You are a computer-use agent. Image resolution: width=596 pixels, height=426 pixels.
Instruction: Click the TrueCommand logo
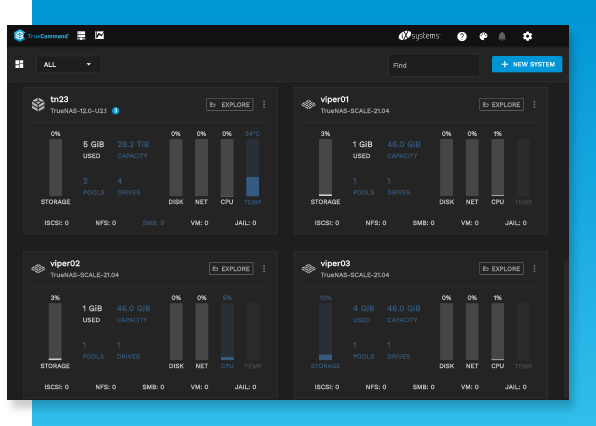41,36
